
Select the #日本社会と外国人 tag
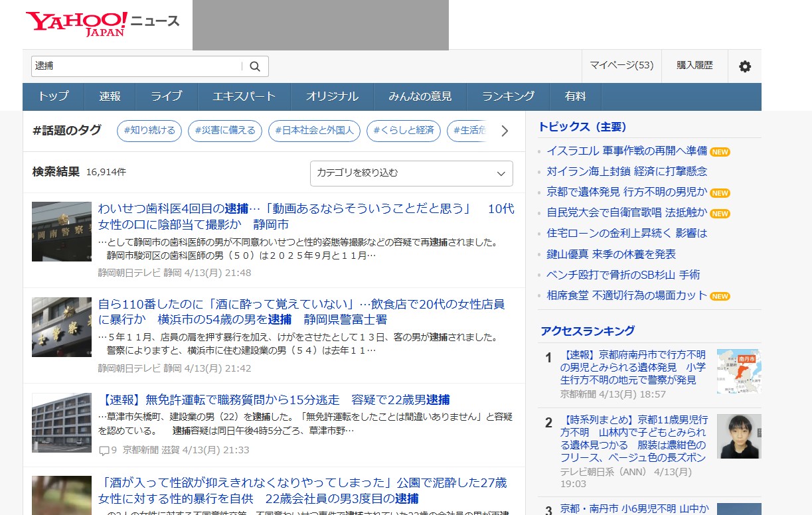click(x=314, y=131)
